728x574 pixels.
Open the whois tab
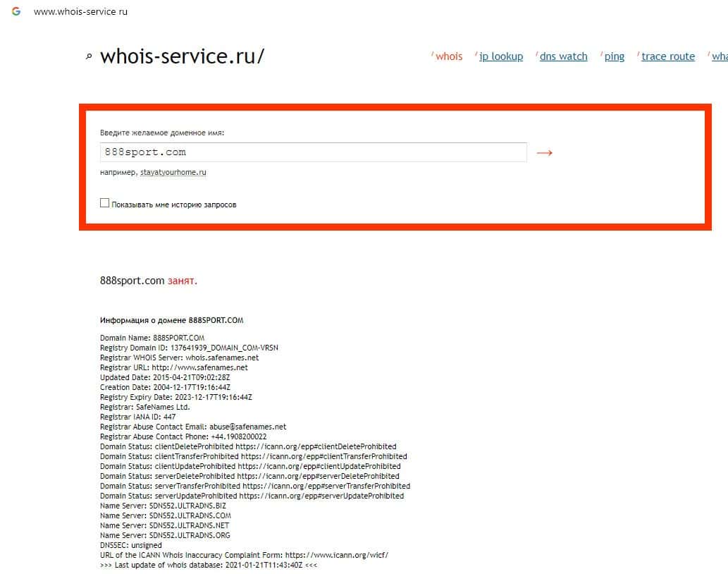coord(449,56)
